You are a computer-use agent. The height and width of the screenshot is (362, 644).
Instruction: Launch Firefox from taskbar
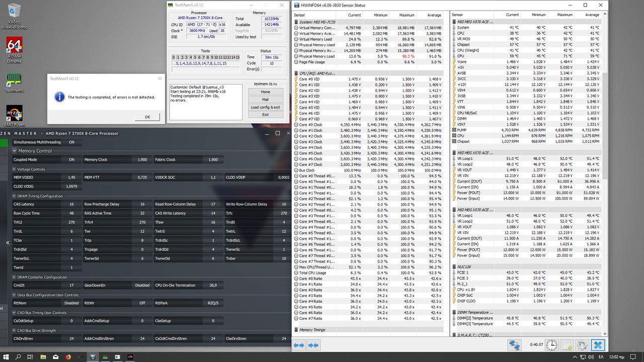pyautogui.click(x=68, y=357)
